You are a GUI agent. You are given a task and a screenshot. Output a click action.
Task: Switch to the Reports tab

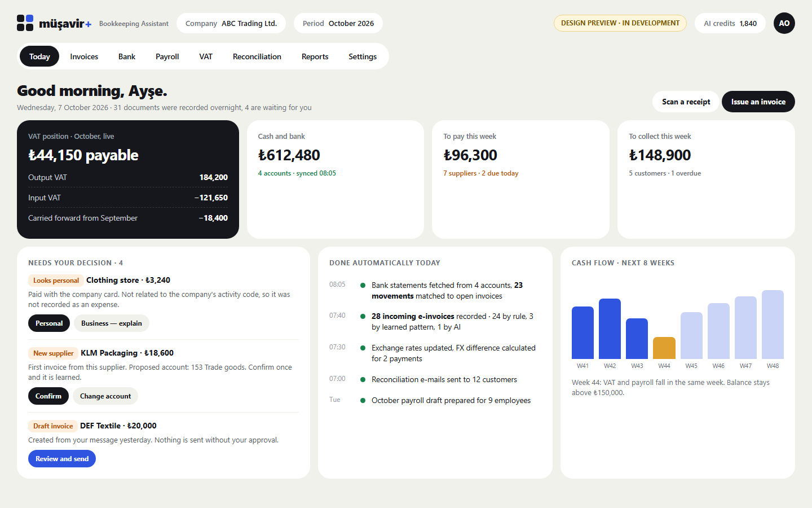tap(315, 56)
